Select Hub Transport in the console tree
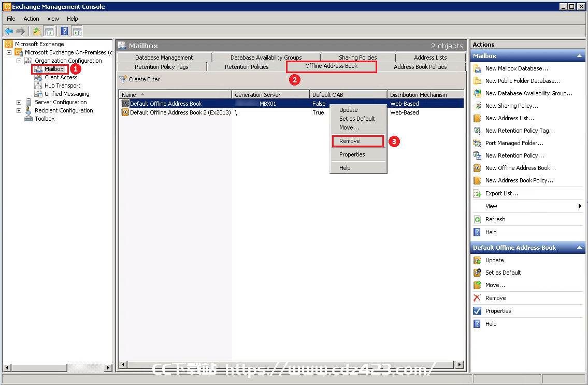588x385 pixels. point(62,85)
